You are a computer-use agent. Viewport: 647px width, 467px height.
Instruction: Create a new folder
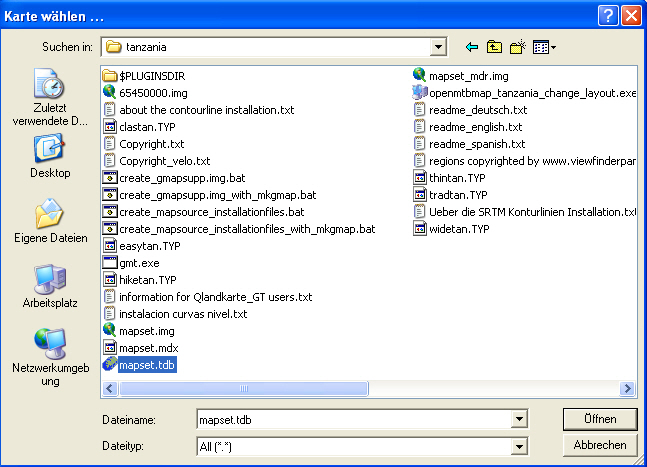517,47
